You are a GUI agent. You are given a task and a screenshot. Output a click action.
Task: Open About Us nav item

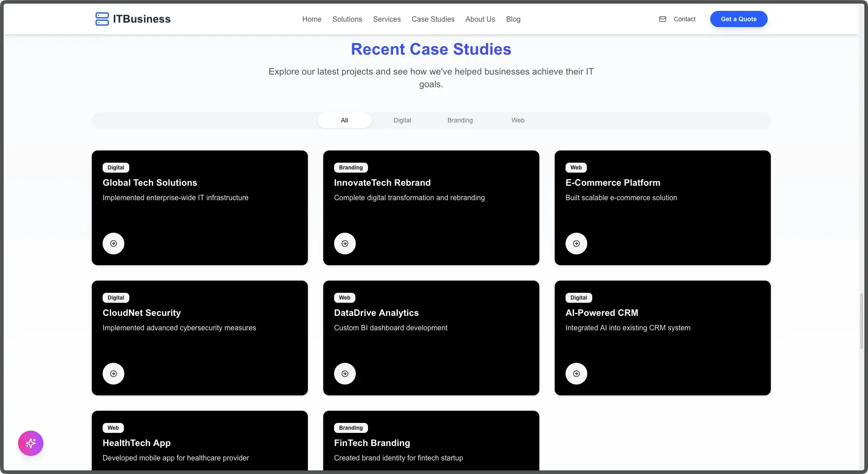[481, 19]
